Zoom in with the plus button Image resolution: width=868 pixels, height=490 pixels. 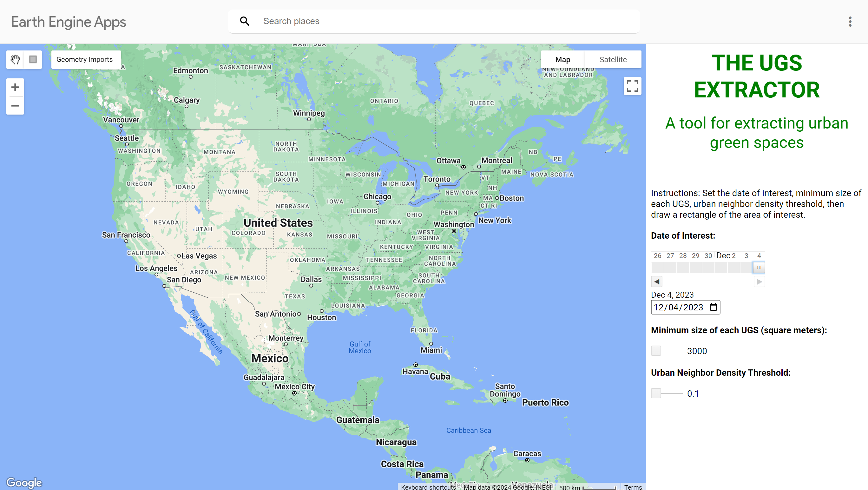15,88
